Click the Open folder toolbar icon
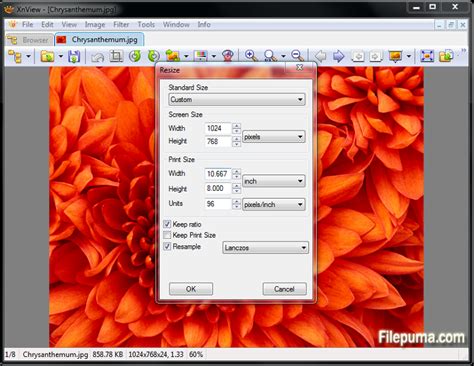 point(47,56)
